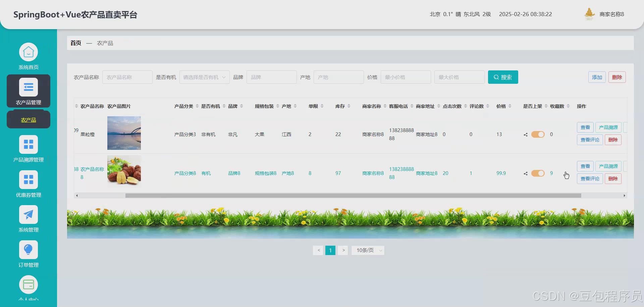
Task: Sort table by 价格 column
Action: (x=501, y=106)
